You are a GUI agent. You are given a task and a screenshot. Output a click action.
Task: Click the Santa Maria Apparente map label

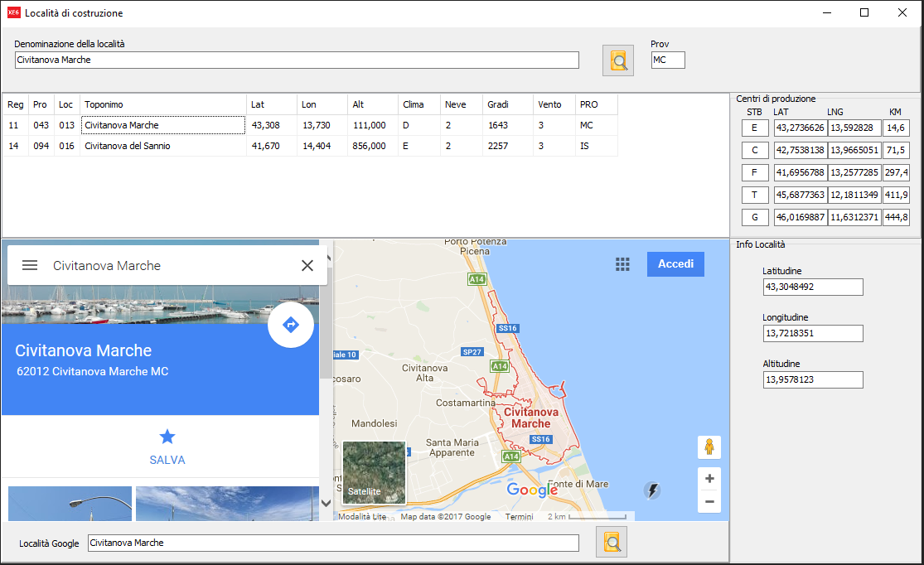coord(452,447)
